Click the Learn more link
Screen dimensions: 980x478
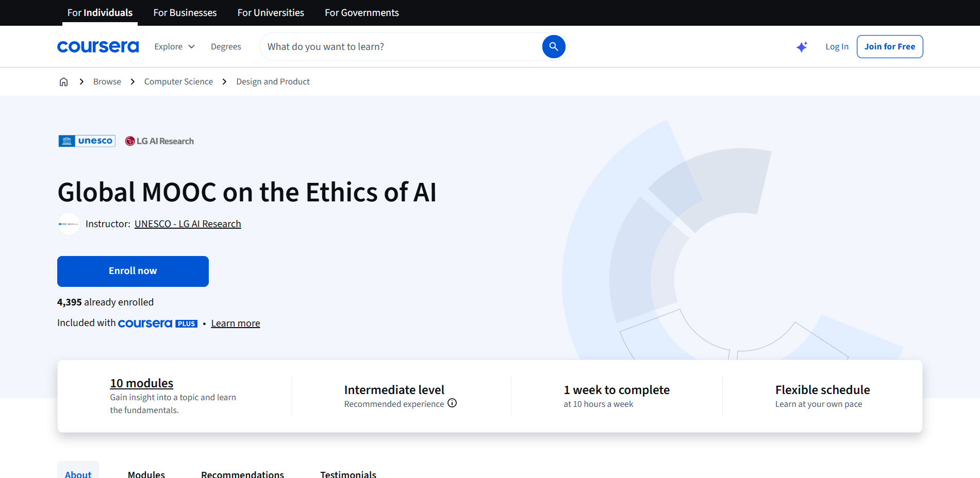coord(236,323)
